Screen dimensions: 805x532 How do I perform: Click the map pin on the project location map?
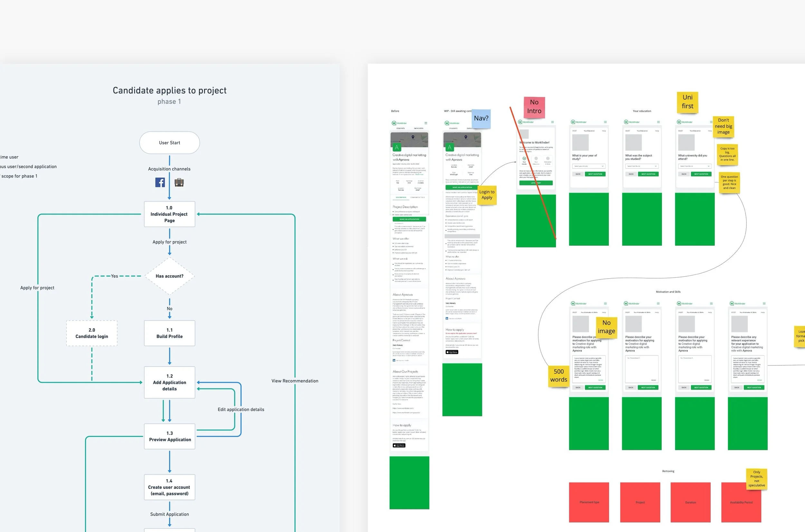pos(413,137)
